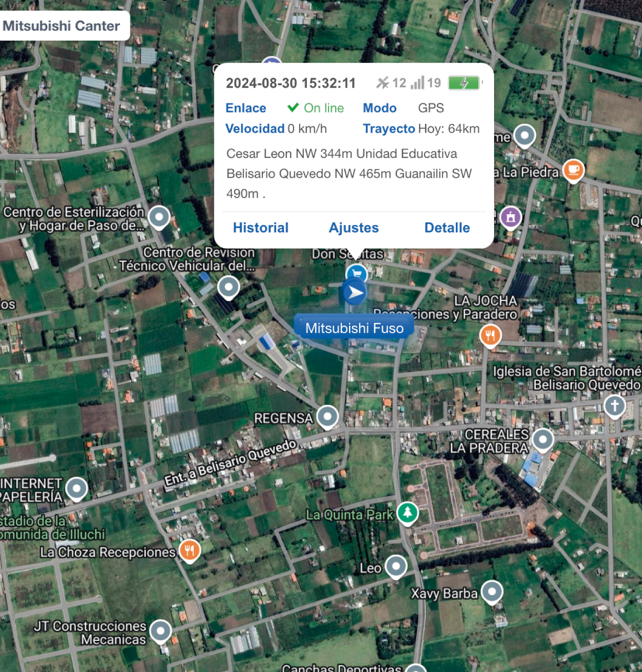This screenshot has width=642, height=672.
Task: Click the Mitsubishi Canter title label
Action: pos(61,26)
